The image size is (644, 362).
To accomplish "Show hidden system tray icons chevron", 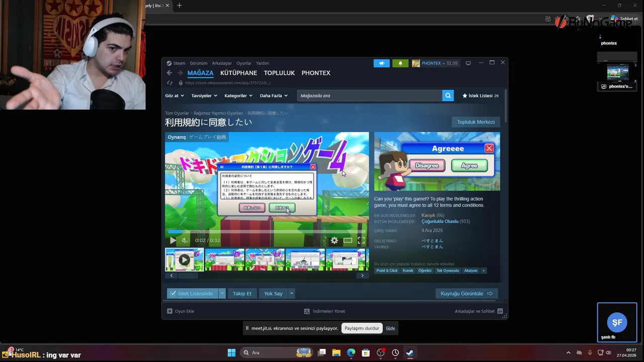I will click(569, 352).
